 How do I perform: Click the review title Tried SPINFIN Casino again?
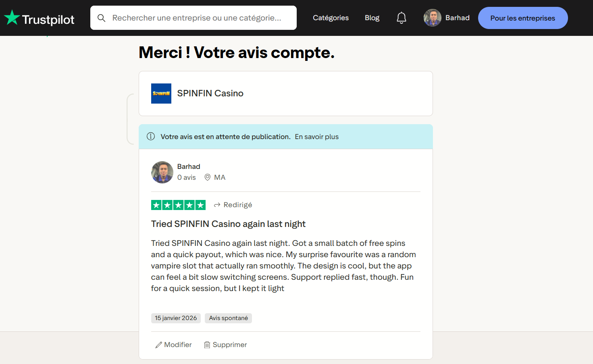pyautogui.click(x=228, y=224)
